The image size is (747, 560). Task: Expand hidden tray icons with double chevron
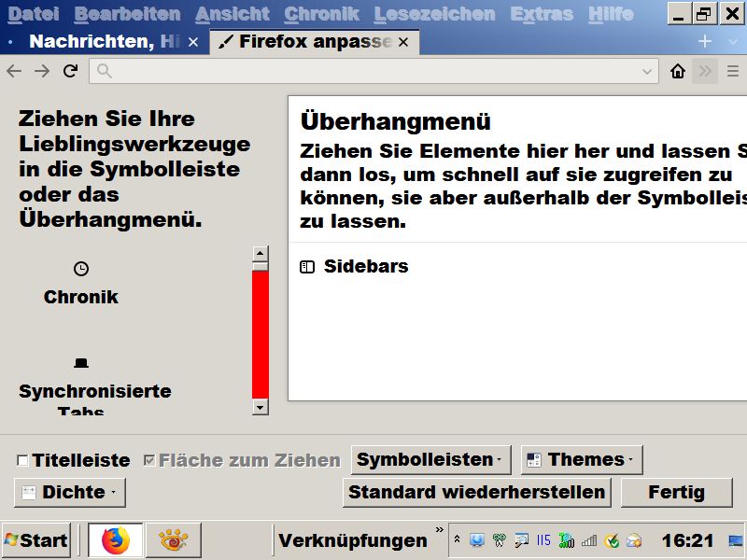457,539
